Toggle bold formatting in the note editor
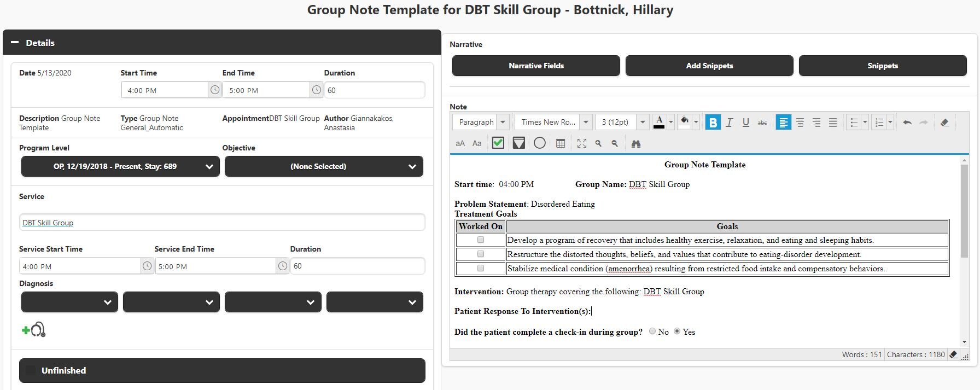 tap(713, 123)
